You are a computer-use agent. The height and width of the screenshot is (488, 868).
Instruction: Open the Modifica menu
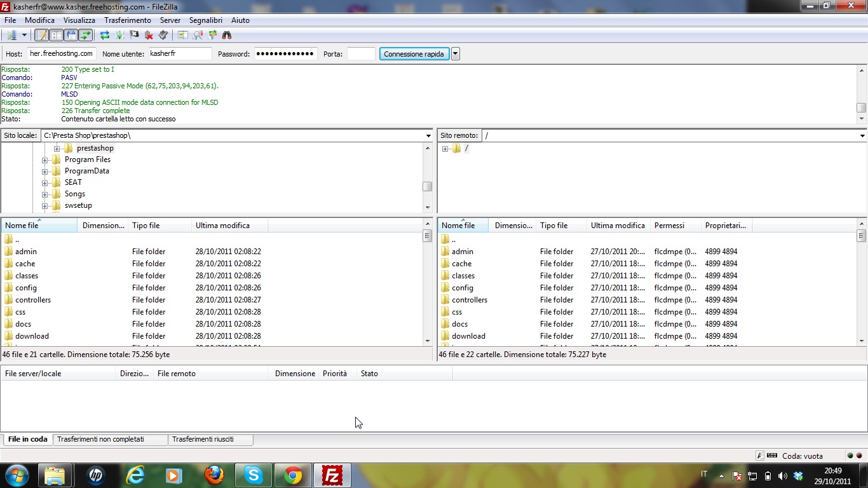tap(39, 20)
